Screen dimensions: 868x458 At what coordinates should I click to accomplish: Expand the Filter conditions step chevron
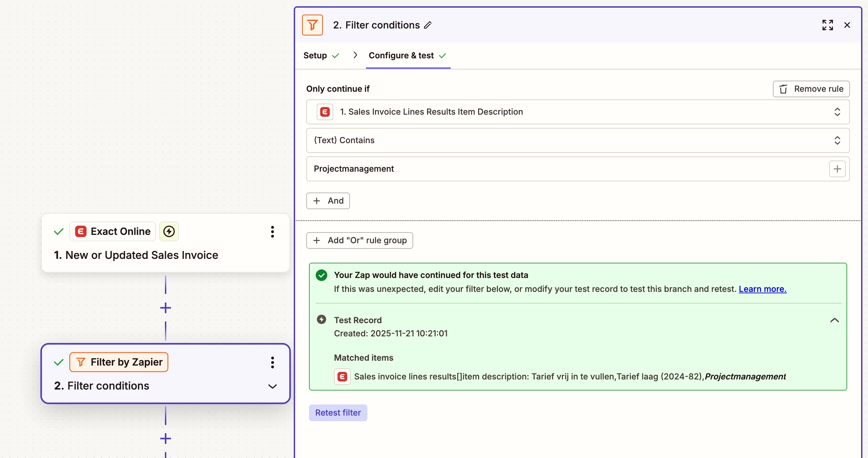point(273,386)
